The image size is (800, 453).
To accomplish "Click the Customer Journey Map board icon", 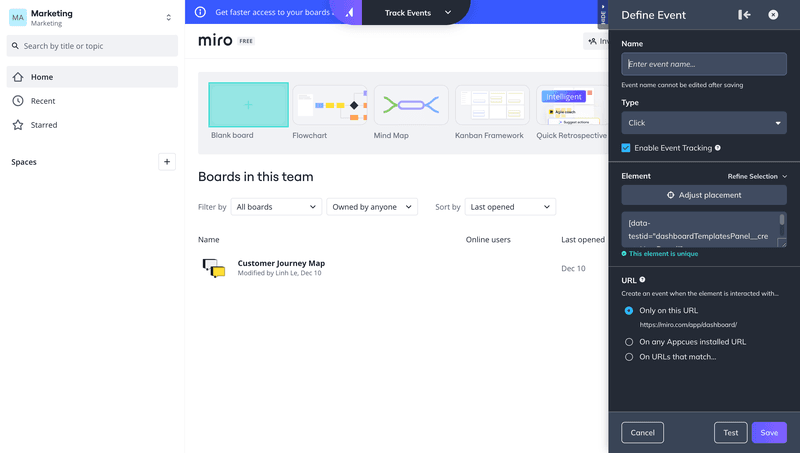I will [214, 267].
